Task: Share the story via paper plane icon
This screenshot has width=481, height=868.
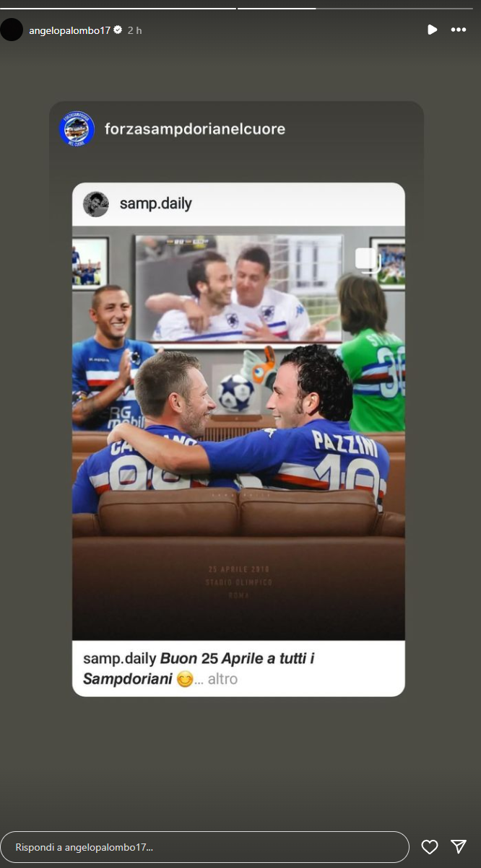Action: click(x=459, y=846)
